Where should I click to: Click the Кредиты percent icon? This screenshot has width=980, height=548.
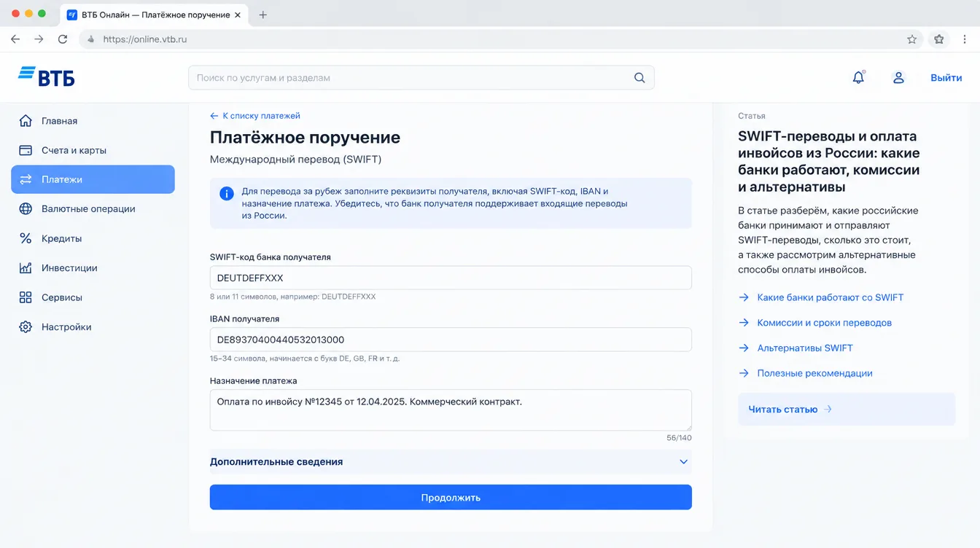click(26, 238)
